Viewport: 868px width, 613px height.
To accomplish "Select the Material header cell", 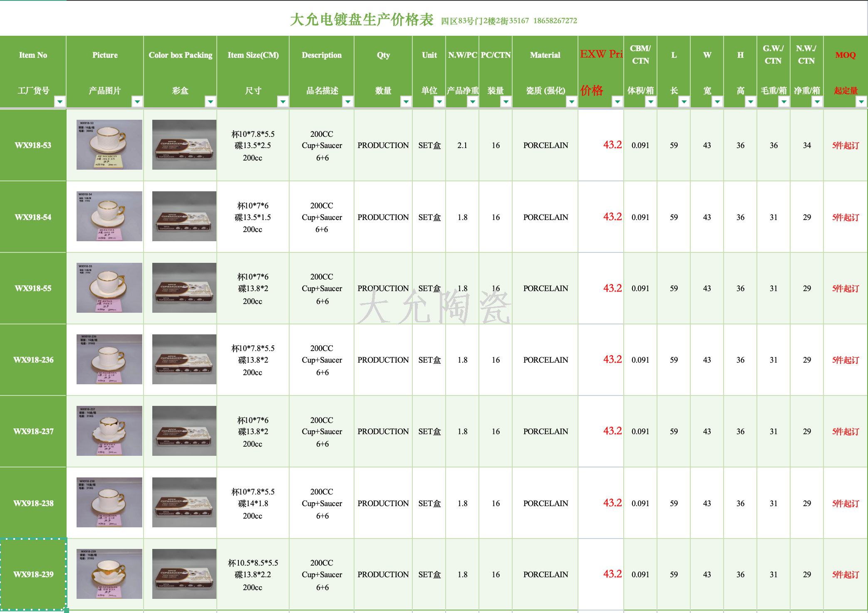I will point(545,55).
